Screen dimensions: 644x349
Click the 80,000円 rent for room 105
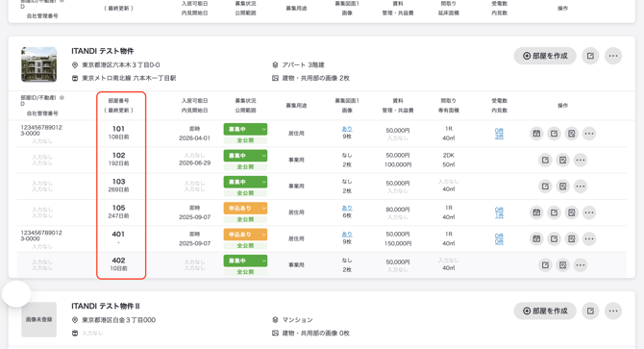tap(398, 210)
